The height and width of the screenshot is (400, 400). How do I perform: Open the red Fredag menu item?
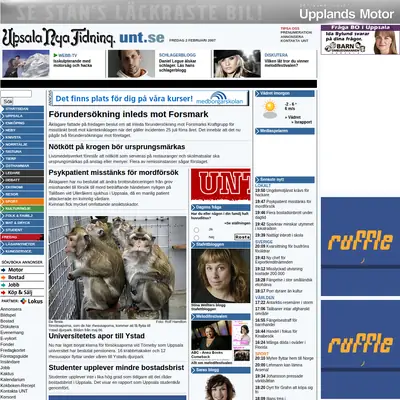pos(22,237)
